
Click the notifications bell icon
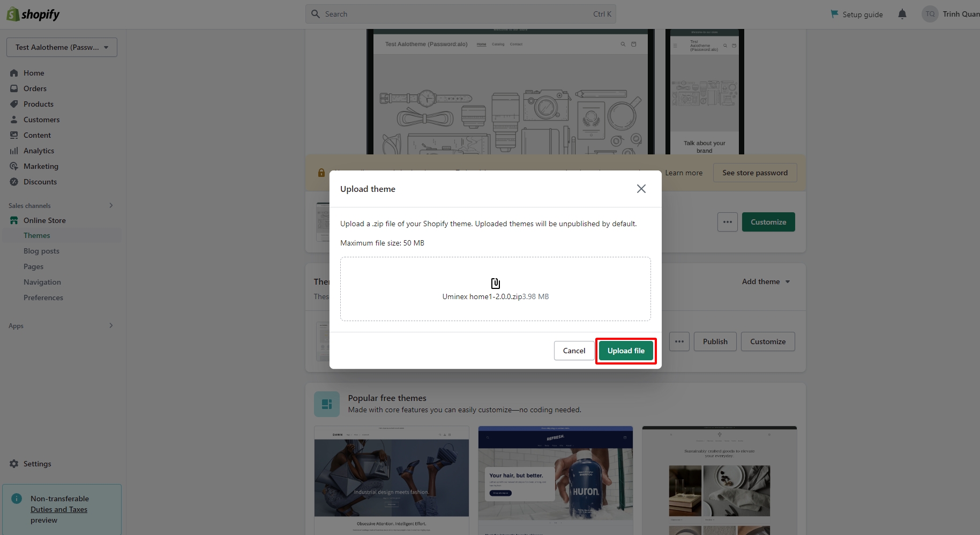pos(902,14)
